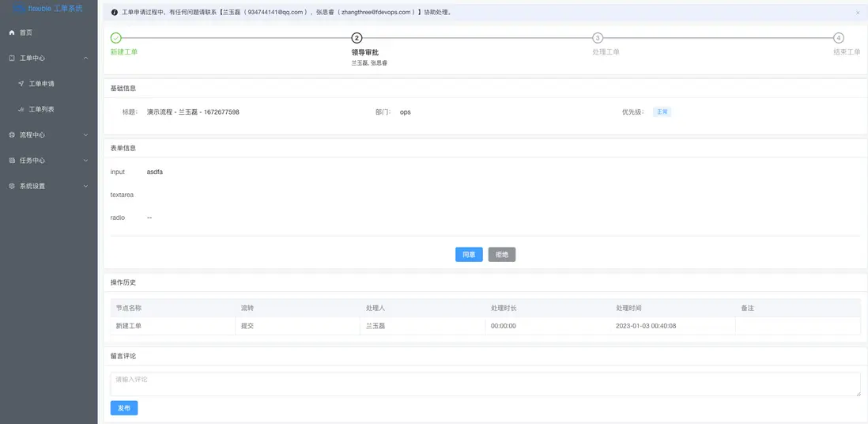
Task: Close the notification banner
Action: coord(858,12)
